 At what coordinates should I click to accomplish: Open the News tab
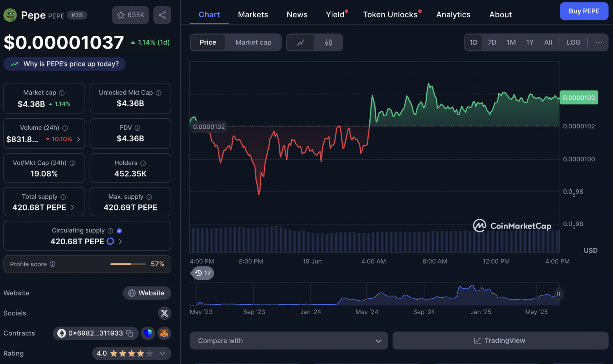coord(297,15)
